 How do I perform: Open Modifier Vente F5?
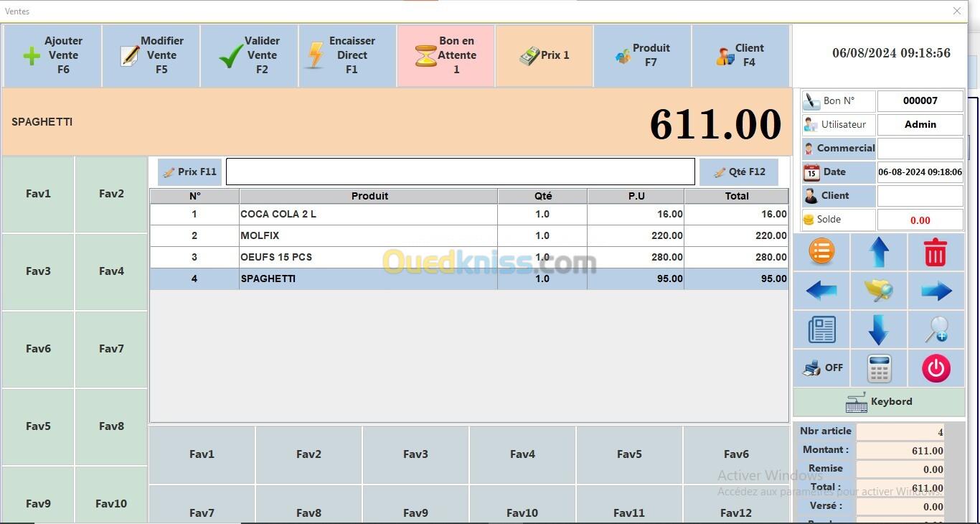click(x=151, y=56)
